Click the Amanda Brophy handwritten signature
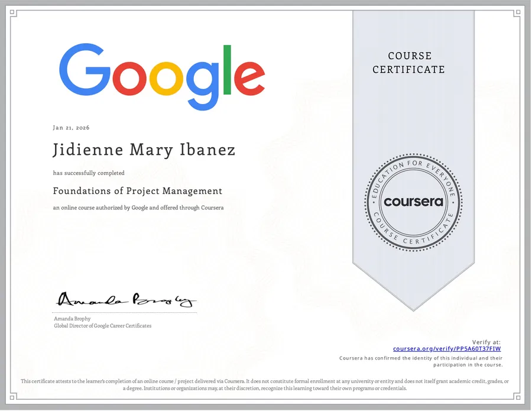This screenshot has width=532, height=411. pyautogui.click(x=126, y=299)
